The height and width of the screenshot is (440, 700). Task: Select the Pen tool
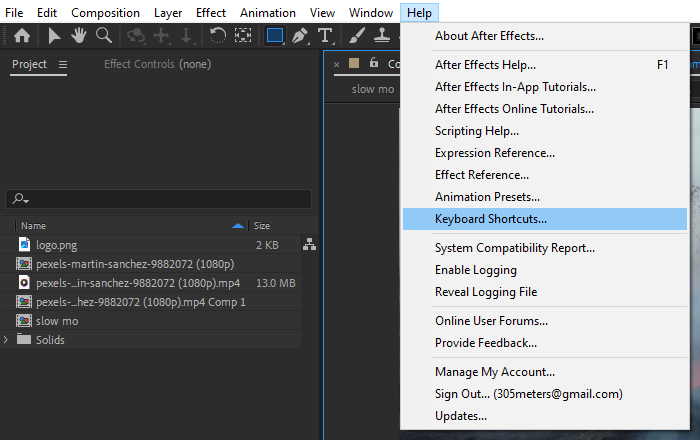(300, 36)
